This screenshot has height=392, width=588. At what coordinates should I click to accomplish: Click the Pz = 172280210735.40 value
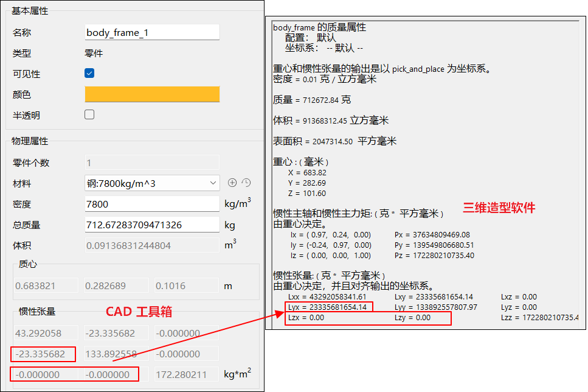434,256
